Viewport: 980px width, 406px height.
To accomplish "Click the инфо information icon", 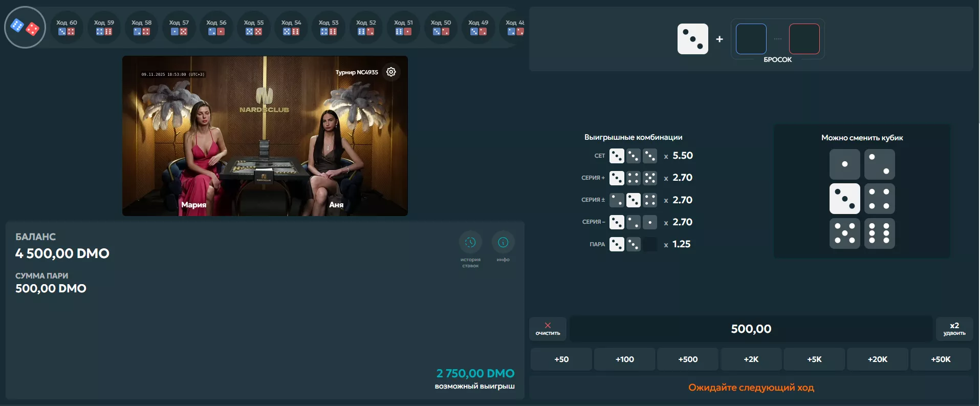I will tap(503, 243).
